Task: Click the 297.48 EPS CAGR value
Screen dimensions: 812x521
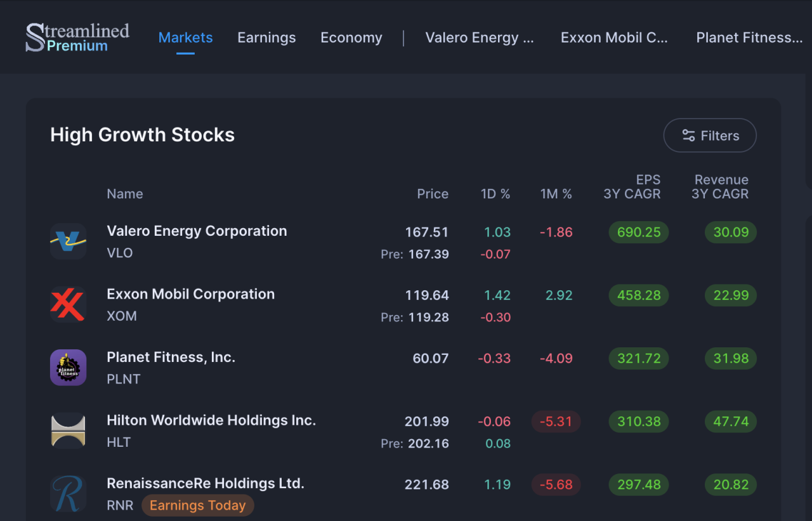Action: pos(639,484)
